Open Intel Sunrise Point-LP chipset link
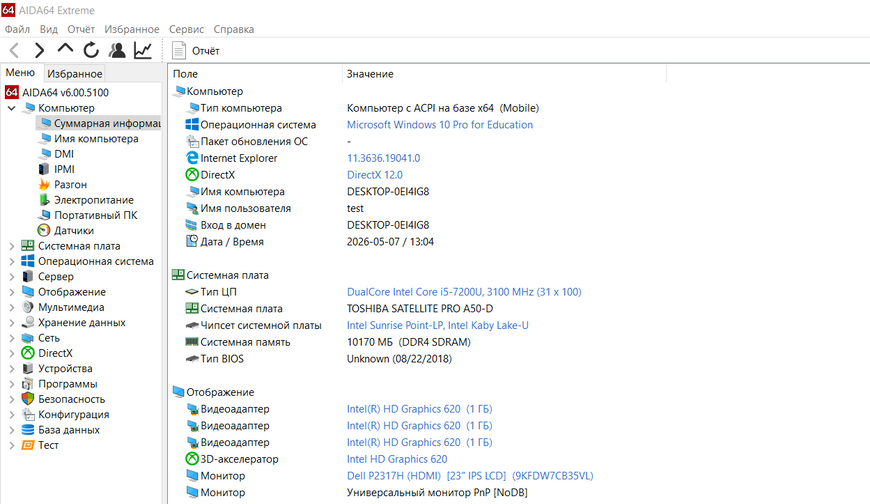 (438, 325)
